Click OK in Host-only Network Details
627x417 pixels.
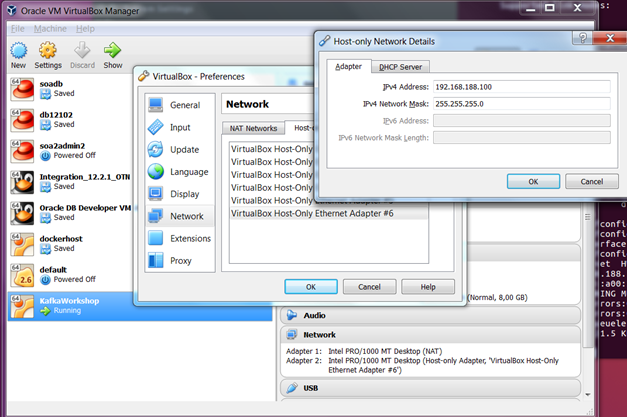(533, 182)
